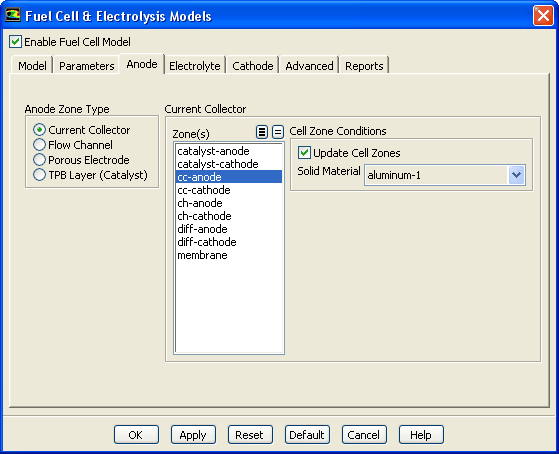Go to the Parameters tab
This screenshot has height=454, width=559.
[x=87, y=66]
